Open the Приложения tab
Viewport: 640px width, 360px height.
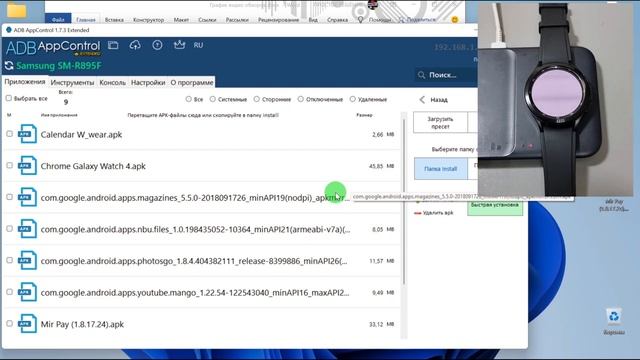24,82
